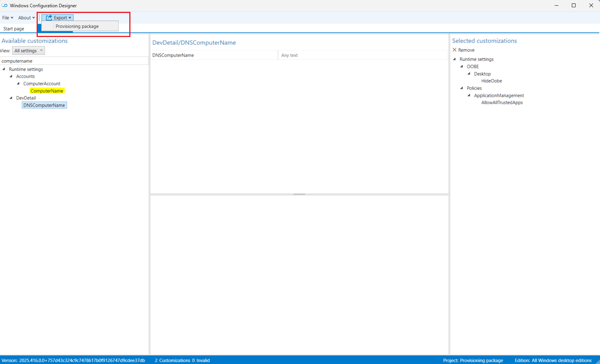Click the red X Remove icon
This screenshot has height=364, width=600.
tap(454, 50)
